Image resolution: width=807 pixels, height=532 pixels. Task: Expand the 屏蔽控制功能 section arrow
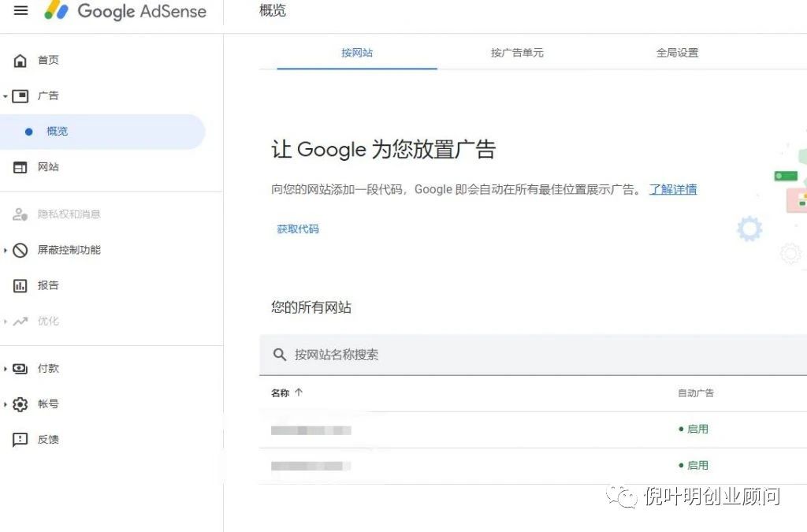[x=6, y=251]
